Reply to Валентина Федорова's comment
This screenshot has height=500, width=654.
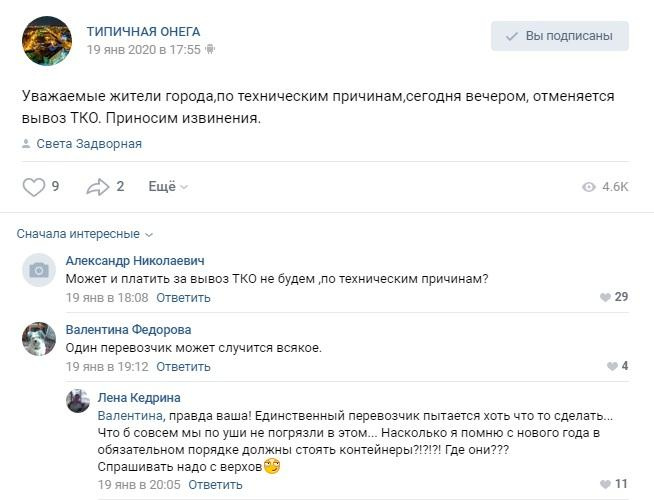[183, 367]
